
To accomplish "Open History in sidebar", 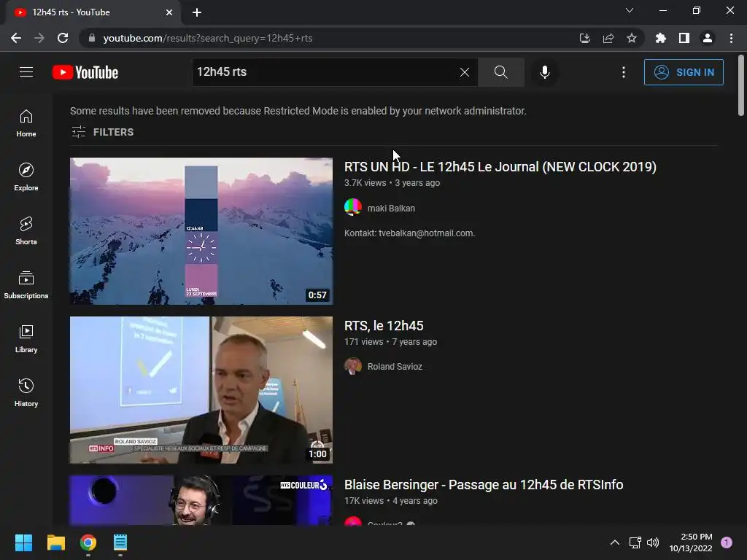I will click(26, 392).
